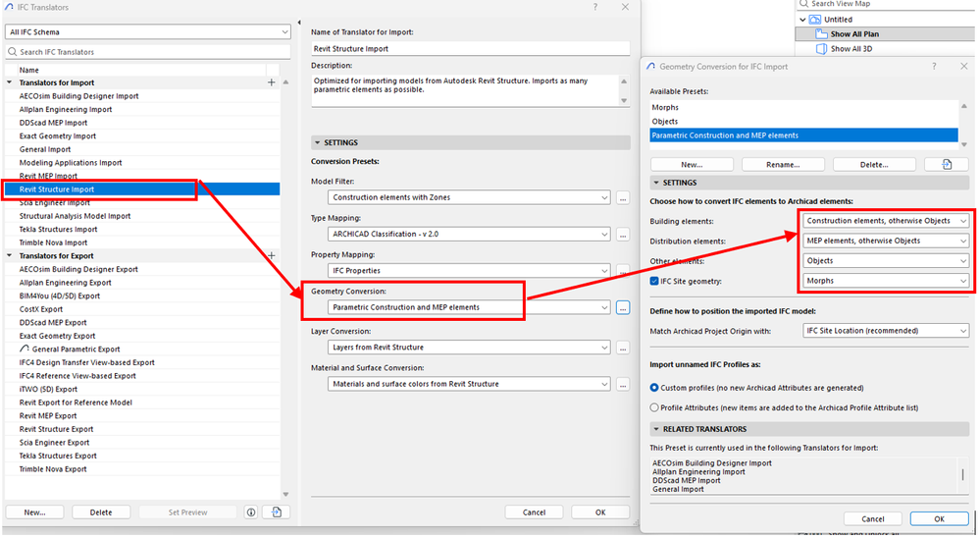
Task: Click Show All 3D view icon
Action: pyautogui.click(x=821, y=48)
